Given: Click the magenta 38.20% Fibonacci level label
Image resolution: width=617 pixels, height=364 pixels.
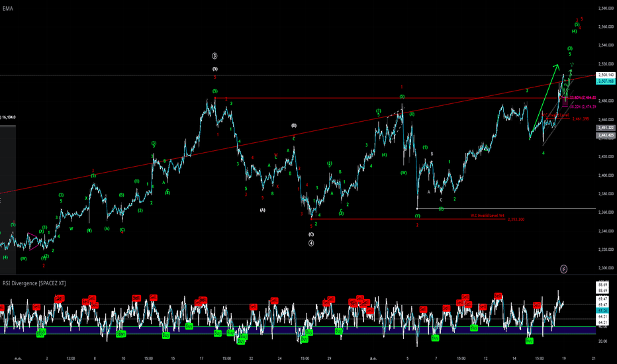Looking at the screenshot, I should 583,107.
